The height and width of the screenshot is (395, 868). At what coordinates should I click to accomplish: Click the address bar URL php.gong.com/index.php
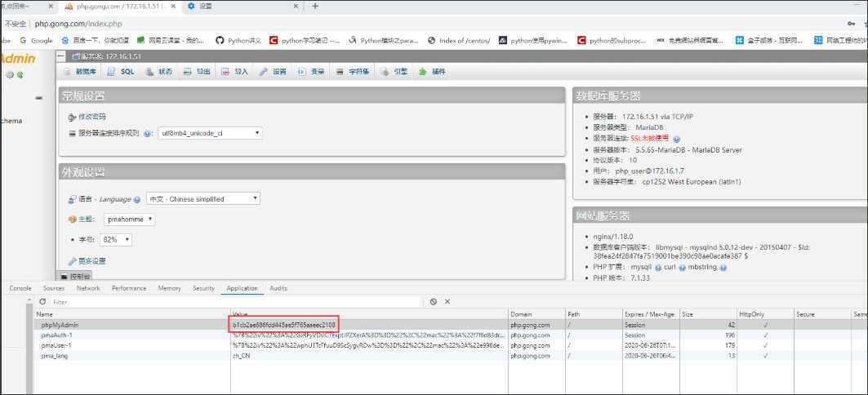[78, 24]
